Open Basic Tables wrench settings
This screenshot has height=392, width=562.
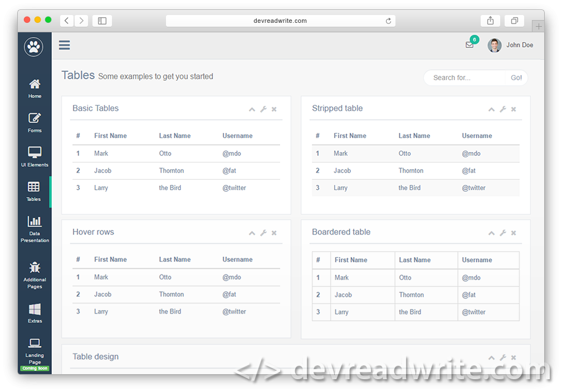click(x=263, y=109)
